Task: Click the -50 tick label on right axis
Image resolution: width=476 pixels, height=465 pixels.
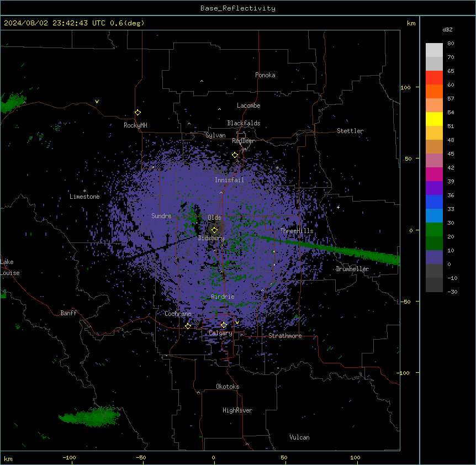Action: pos(405,302)
